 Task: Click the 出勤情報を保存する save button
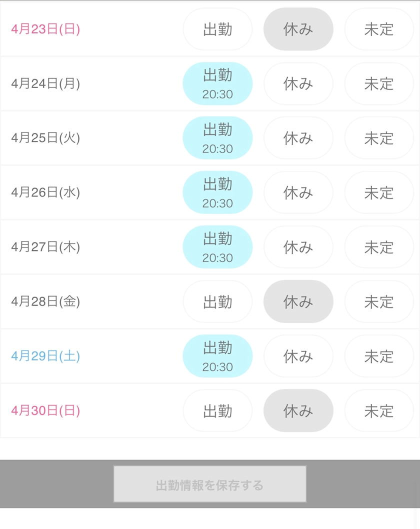[209, 484]
